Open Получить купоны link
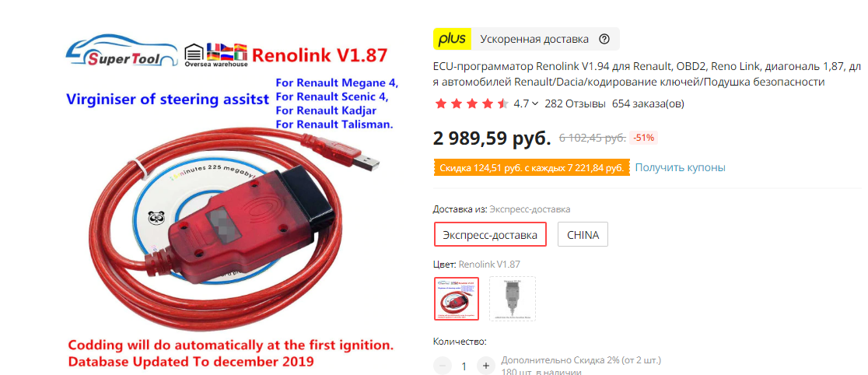This screenshot has height=375, width=868. point(680,167)
